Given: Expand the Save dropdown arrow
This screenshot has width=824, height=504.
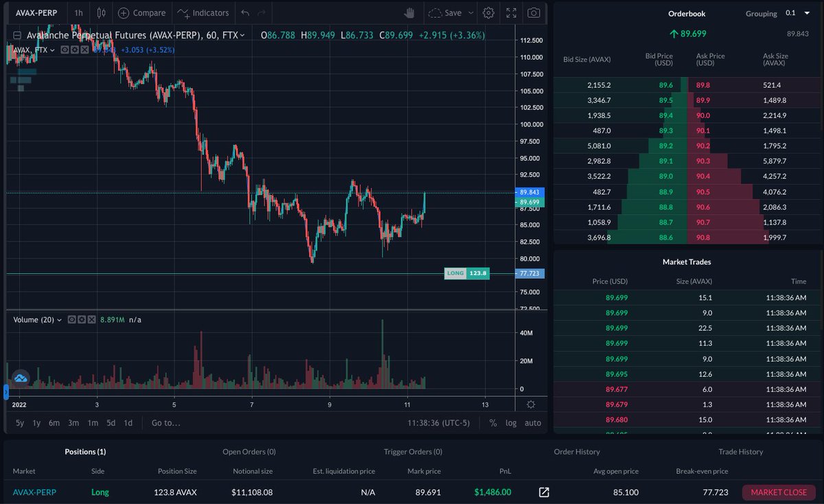Looking at the screenshot, I should coord(471,12).
